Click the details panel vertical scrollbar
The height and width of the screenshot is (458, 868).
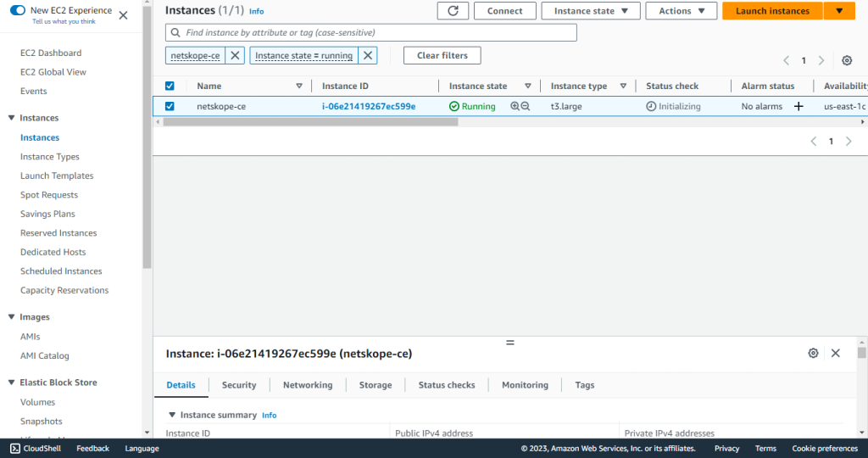(862, 353)
